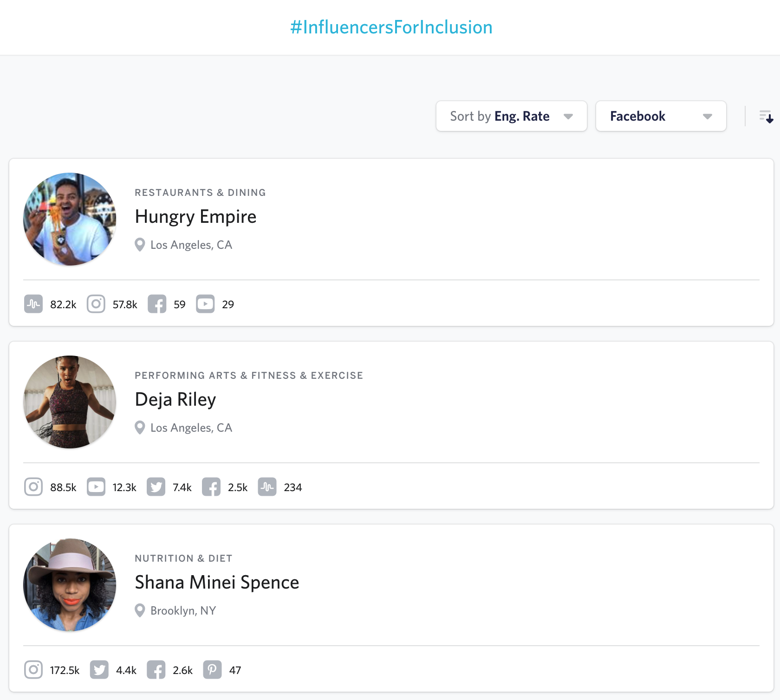Click Hungry Empire's Facebook icon

157,304
